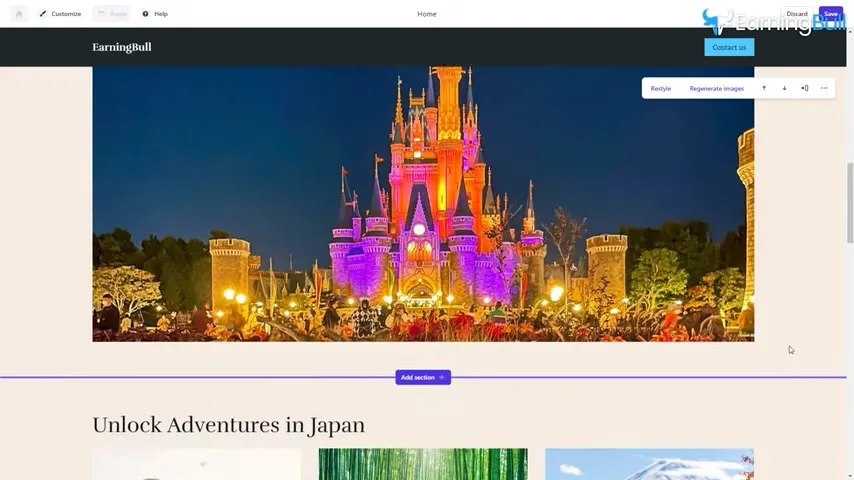Save the website changes
Viewport: 854px width, 480px height.
(831, 14)
